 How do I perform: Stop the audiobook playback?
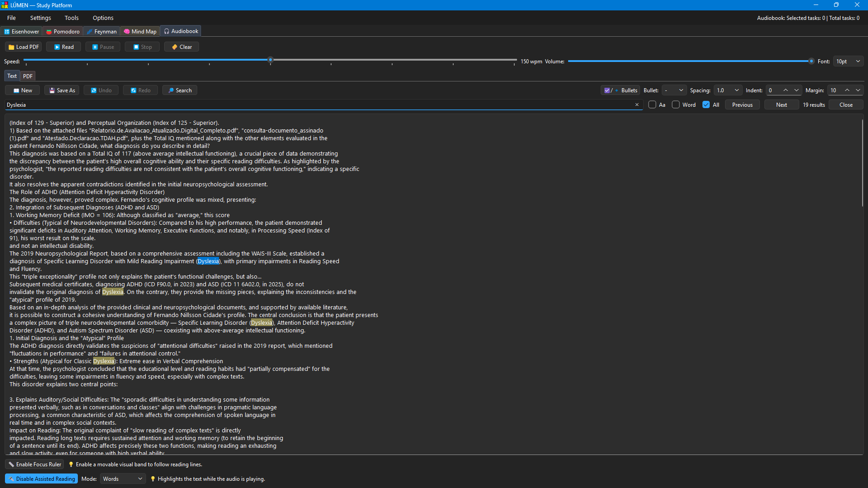(x=142, y=47)
